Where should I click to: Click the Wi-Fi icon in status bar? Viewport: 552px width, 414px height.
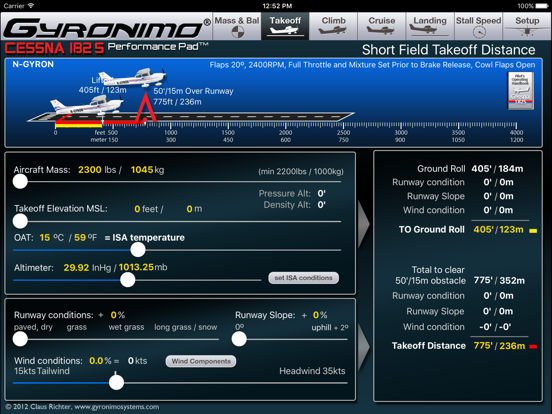pyautogui.click(x=31, y=6)
